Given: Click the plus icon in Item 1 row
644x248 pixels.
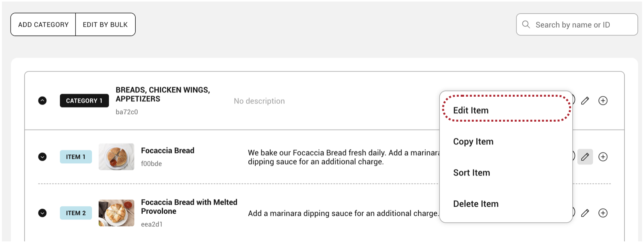Looking at the screenshot, I should [x=603, y=157].
